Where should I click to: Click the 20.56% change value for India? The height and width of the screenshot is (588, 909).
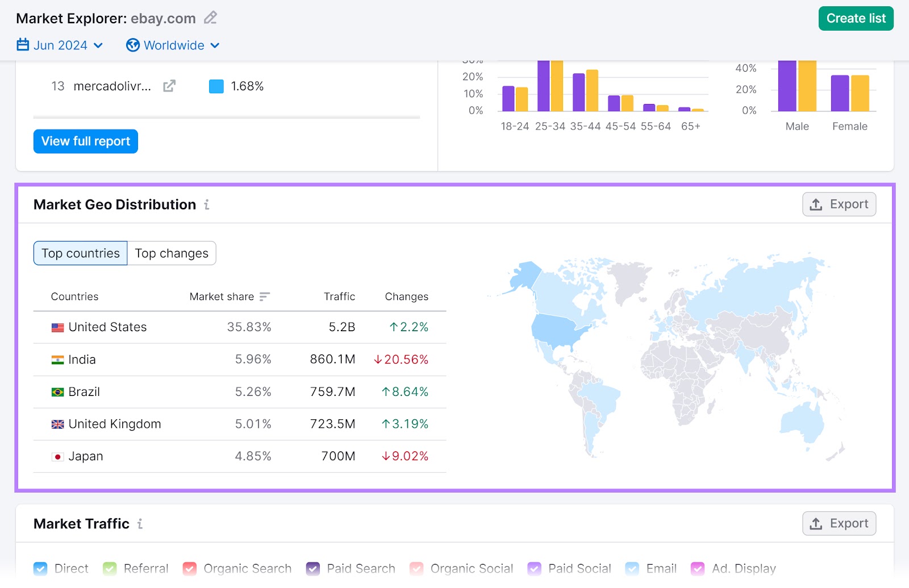(x=401, y=360)
